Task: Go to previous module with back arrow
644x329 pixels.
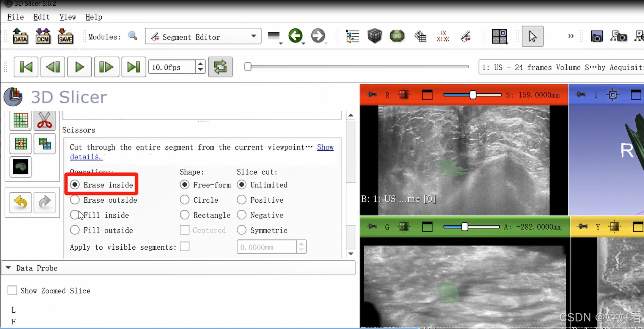Action: pos(295,36)
